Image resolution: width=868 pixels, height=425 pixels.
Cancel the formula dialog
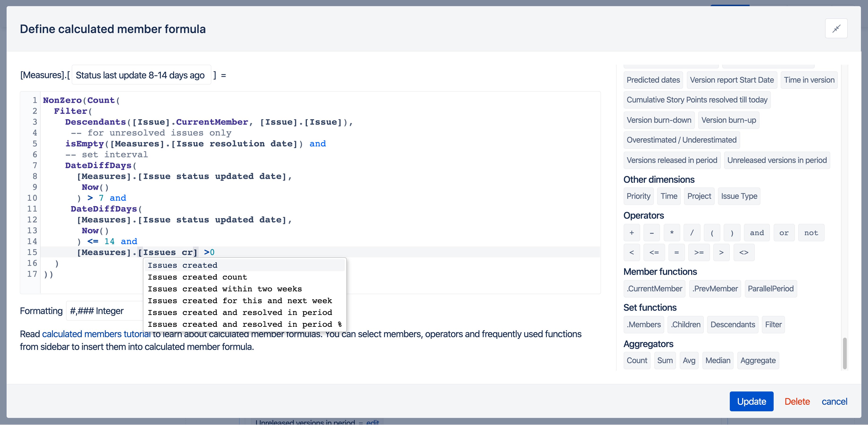click(834, 401)
